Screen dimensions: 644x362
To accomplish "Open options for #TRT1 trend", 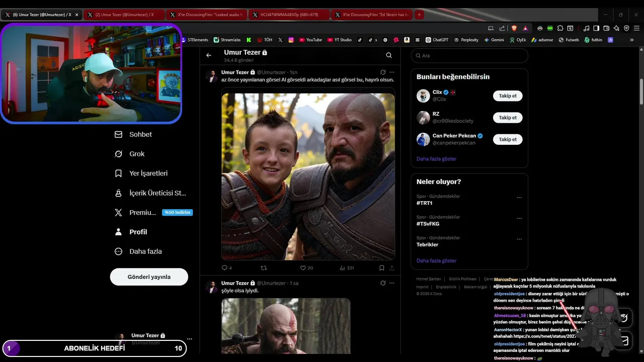I will tap(519, 198).
